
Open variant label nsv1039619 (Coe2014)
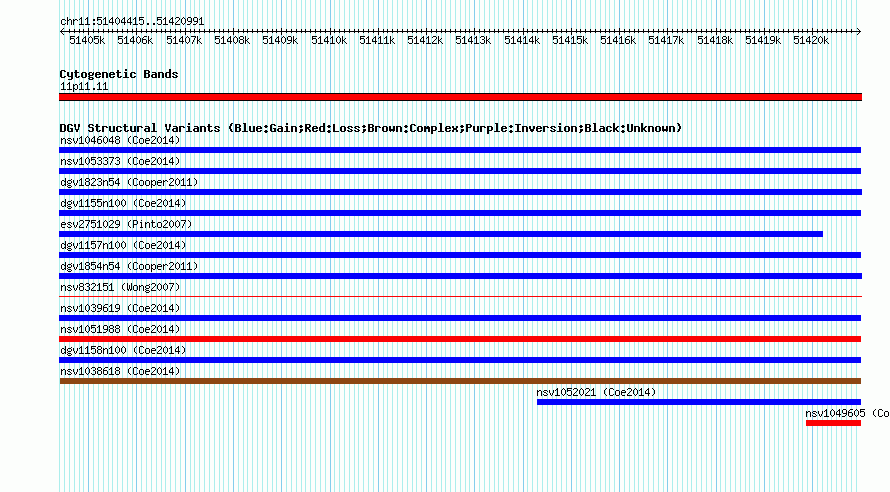(x=120, y=308)
